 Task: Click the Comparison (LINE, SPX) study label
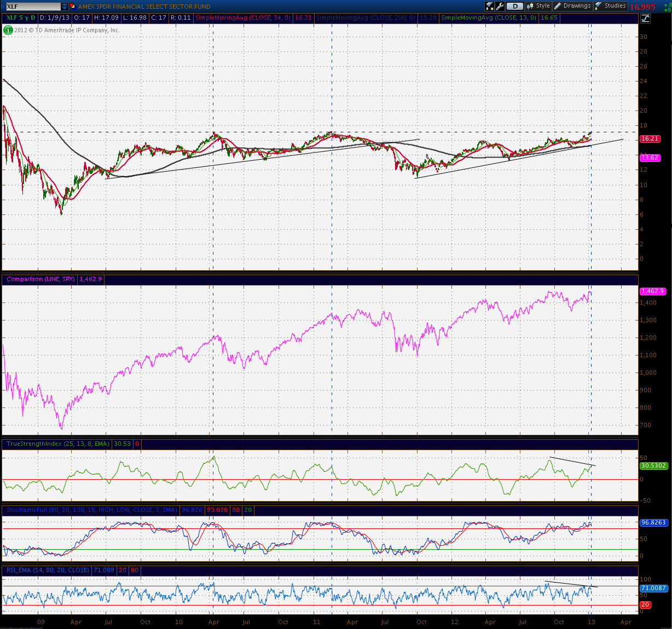coord(40,279)
